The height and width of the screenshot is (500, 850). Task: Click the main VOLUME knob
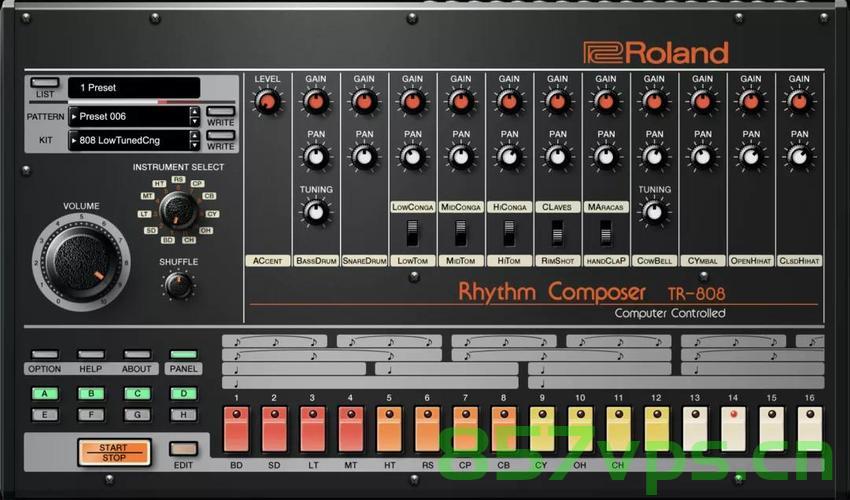coord(81,262)
